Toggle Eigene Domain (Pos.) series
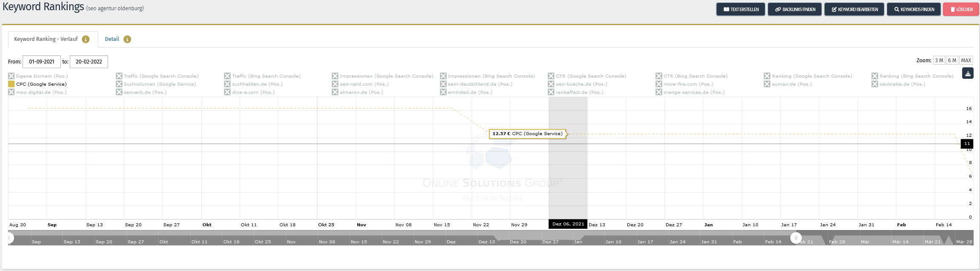The width and height of the screenshot is (980, 271). point(38,76)
